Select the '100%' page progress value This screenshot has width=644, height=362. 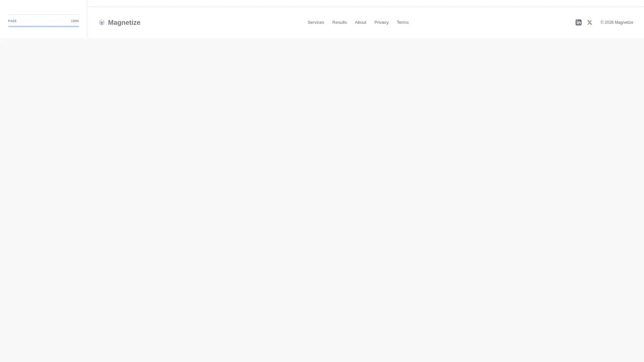pos(75,21)
